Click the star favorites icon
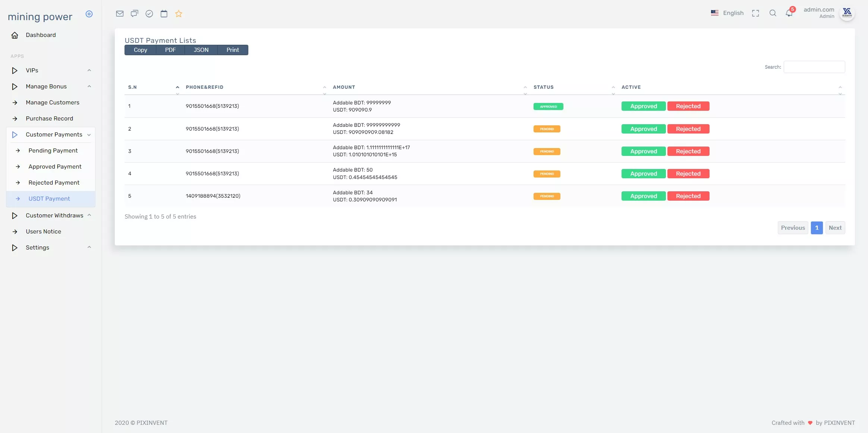This screenshot has width=868, height=433. point(179,14)
